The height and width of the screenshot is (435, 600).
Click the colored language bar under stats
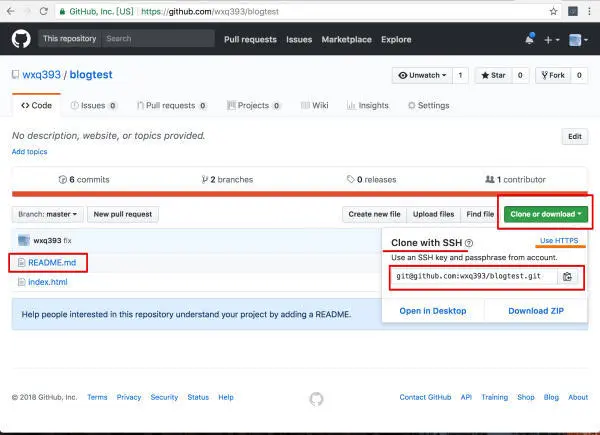(300, 194)
